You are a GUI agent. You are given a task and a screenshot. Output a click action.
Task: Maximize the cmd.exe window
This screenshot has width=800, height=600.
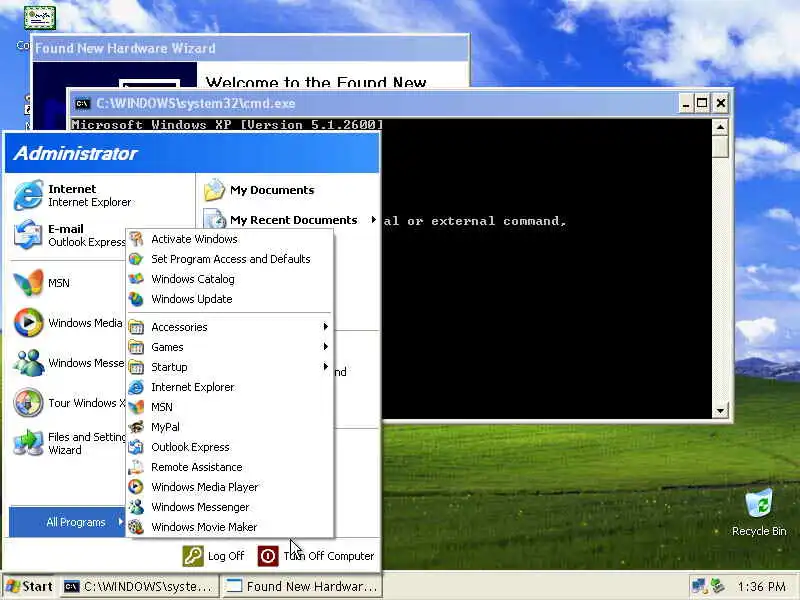pos(702,104)
